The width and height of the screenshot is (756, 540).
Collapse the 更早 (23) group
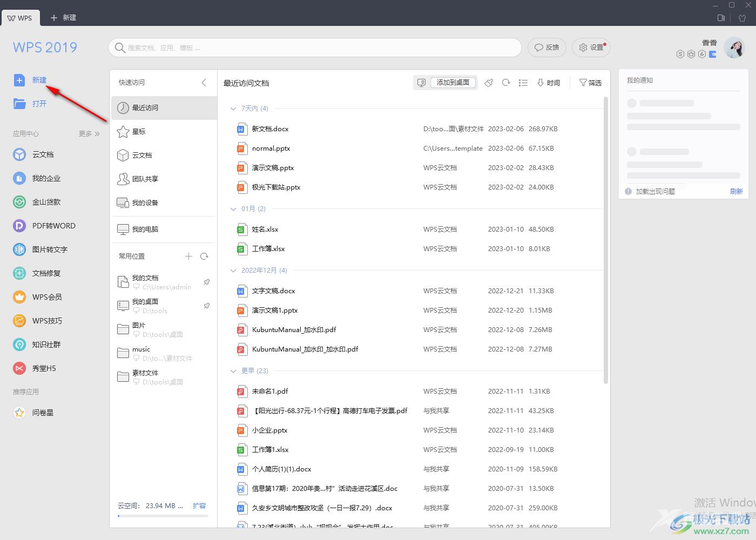233,371
